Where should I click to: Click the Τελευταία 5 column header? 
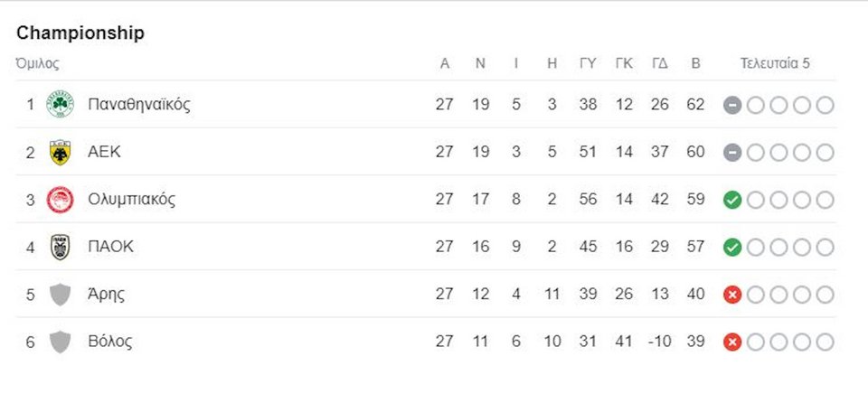[775, 63]
